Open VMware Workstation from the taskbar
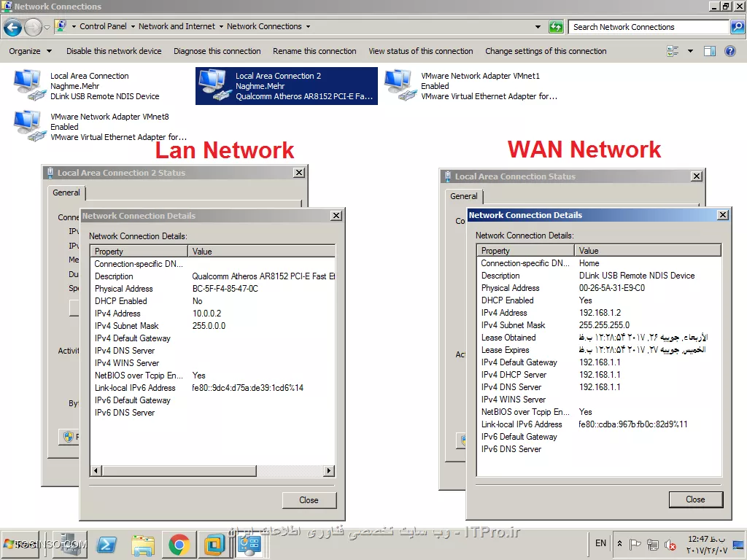This screenshot has height=560, width=747. click(214, 545)
